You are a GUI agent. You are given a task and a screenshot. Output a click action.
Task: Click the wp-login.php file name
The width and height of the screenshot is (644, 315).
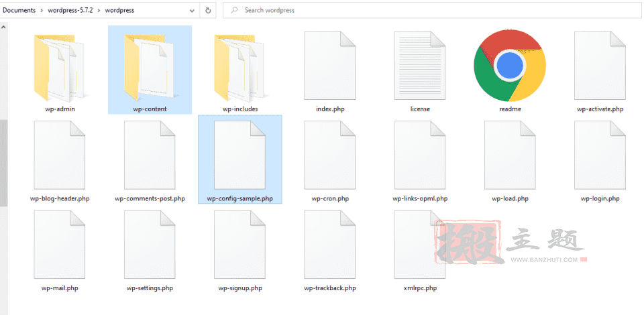tap(600, 198)
